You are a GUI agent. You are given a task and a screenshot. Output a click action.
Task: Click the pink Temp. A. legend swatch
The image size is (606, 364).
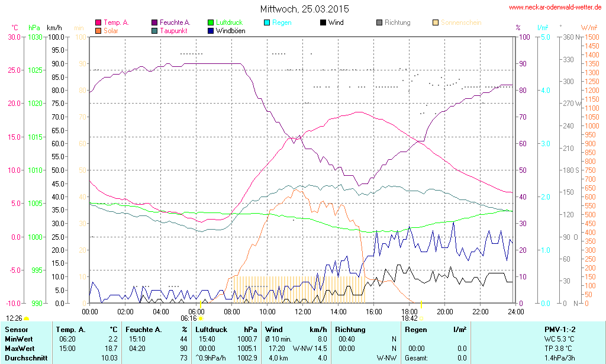[x=98, y=22]
